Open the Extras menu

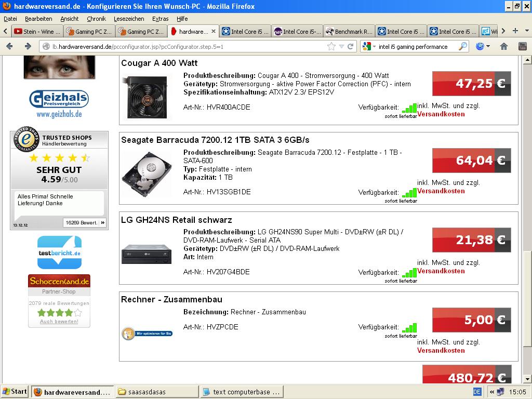(160, 19)
